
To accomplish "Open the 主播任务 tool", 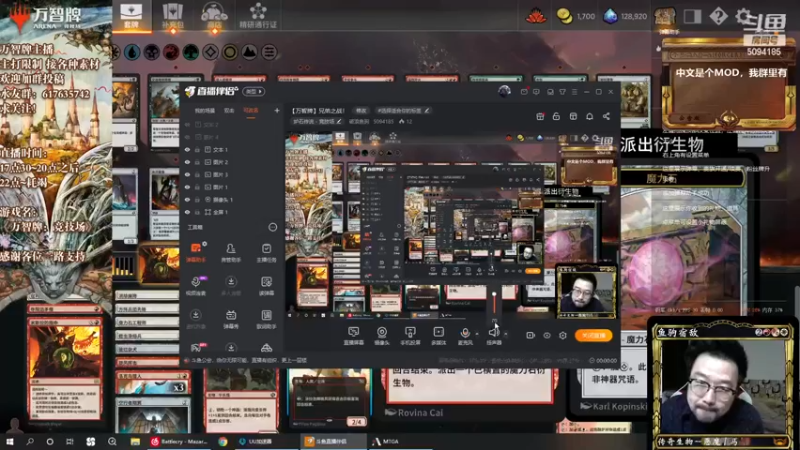I will coord(266,253).
